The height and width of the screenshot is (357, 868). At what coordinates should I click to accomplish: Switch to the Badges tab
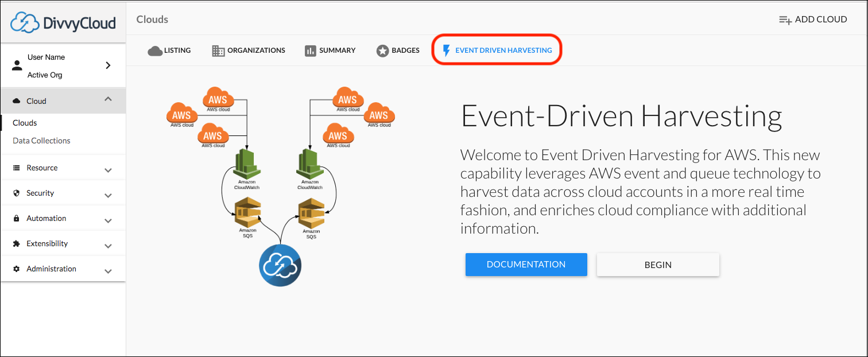click(398, 51)
